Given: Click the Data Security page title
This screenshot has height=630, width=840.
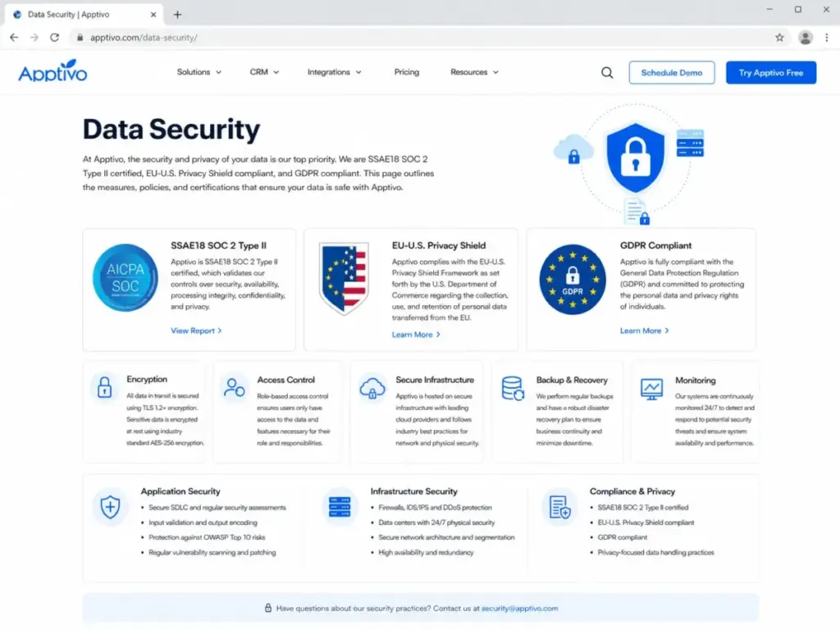Looking at the screenshot, I should point(171,129).
